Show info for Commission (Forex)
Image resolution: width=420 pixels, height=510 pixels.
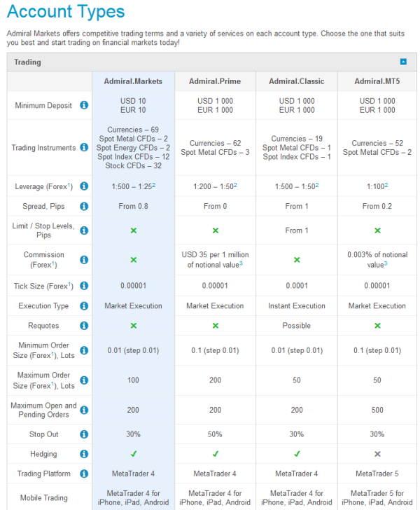click(x=84, y=259)
